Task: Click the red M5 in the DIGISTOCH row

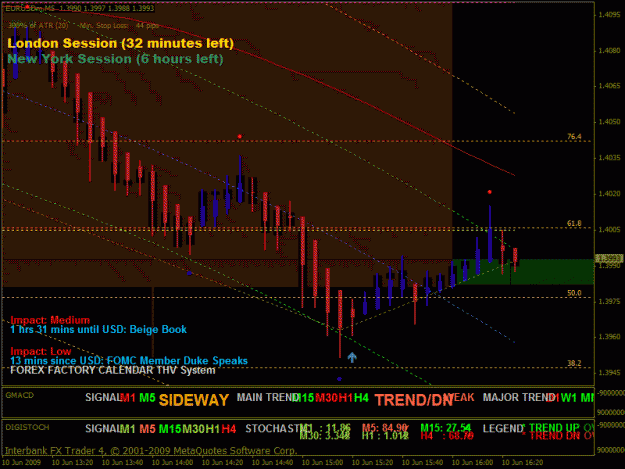Action: [147, 429]
